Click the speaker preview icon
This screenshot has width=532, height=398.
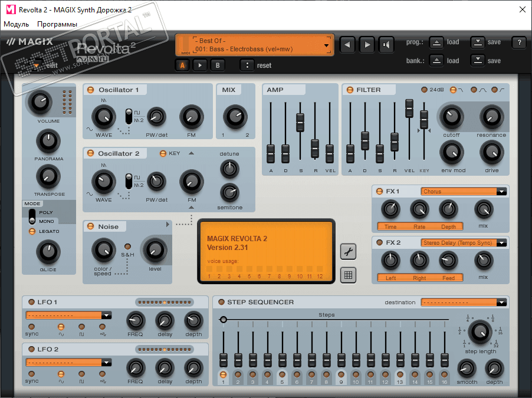[386, 45]
